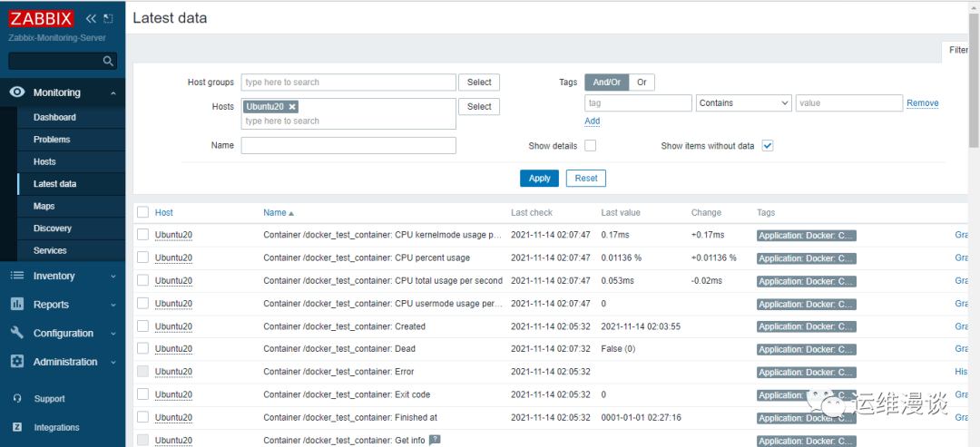Click the Add tag link
The image size is (980, 447).
pyautogui.click(x=592, y=121)
